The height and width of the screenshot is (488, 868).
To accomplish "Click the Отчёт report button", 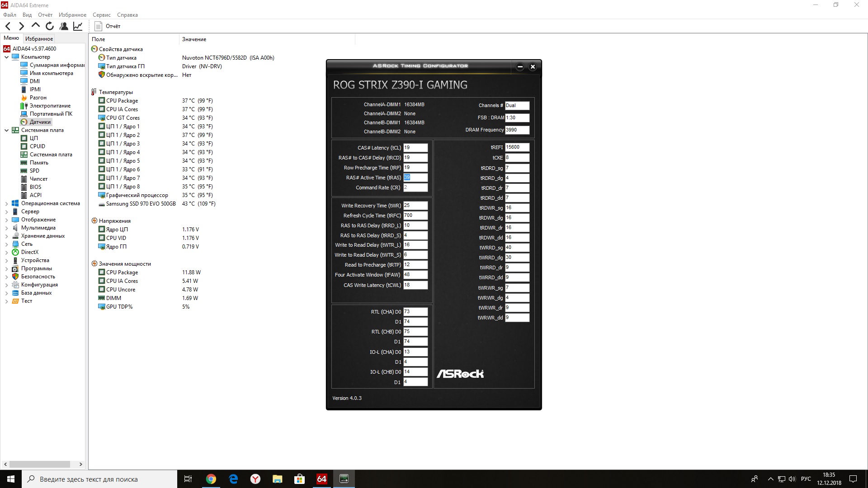I will (108, 26).
